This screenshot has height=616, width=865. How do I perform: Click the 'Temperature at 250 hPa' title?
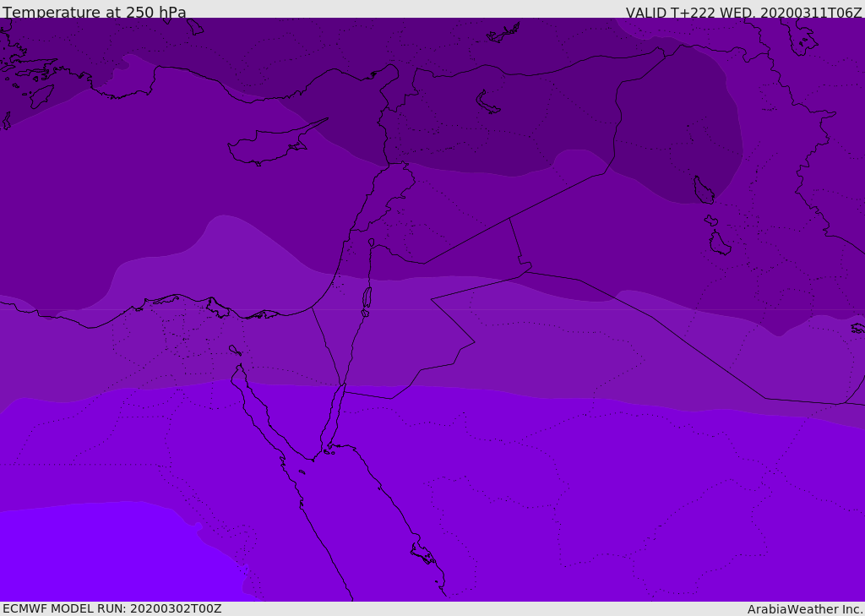click(95, 12)
